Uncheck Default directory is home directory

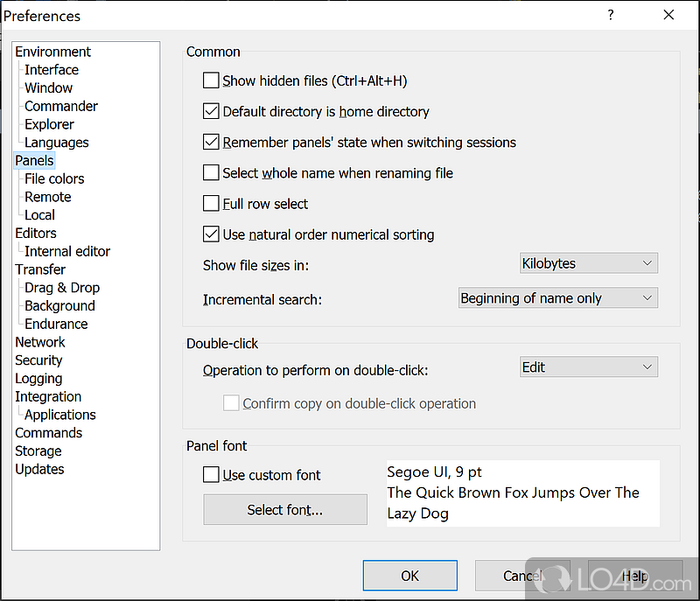point(211,111)
